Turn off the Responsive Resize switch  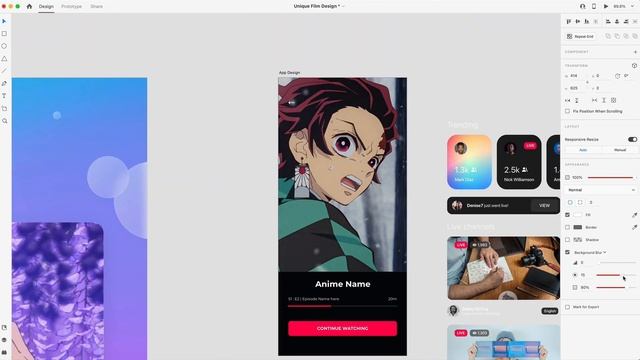[x=632, y=139]
